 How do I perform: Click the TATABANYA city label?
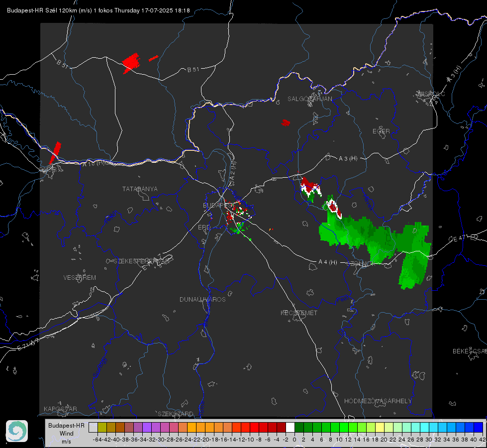pyautogui.click(x=140, y=189)
